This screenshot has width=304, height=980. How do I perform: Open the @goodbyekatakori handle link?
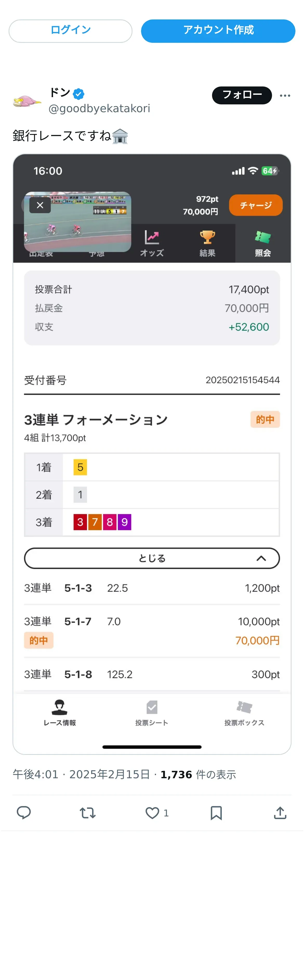click(x=99, y=109)
